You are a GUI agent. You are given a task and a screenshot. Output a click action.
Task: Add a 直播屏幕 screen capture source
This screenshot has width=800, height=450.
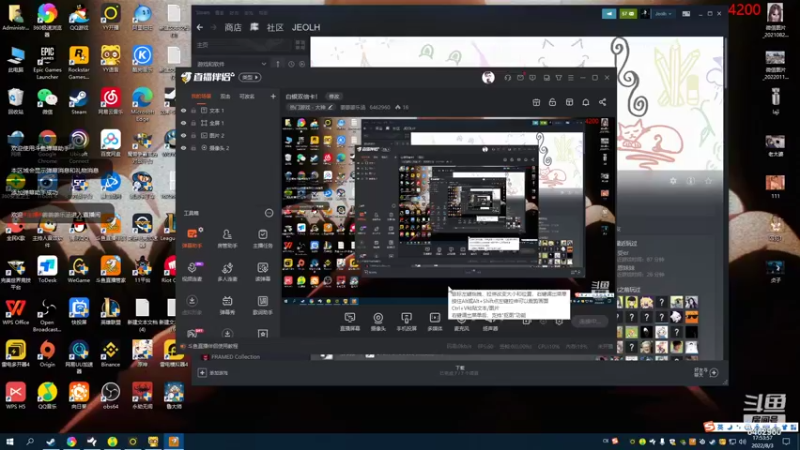(x=349, y=322)
